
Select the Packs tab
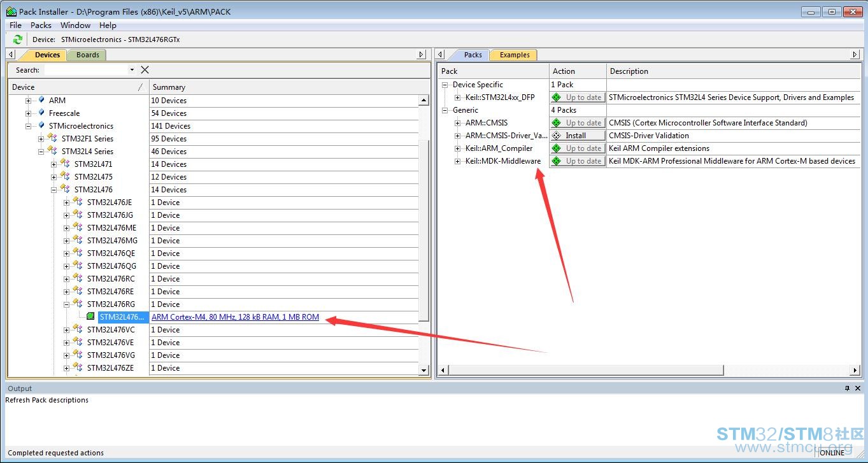(473, 55)
